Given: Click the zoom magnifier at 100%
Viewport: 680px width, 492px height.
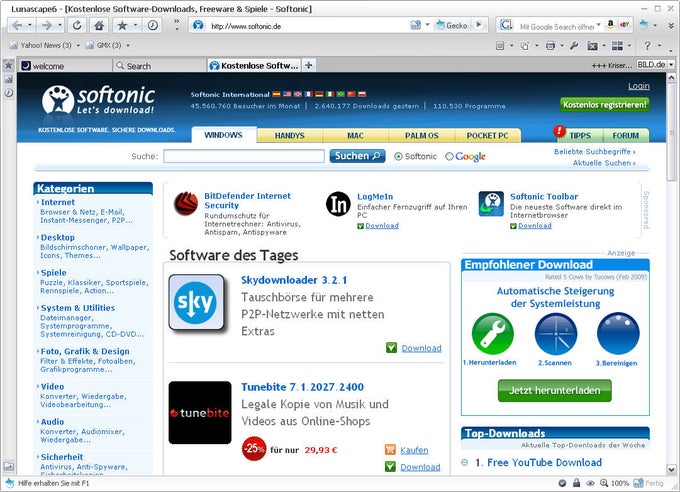Looking at the screenshot, I should pyautogui.click(x=604, y=483).
